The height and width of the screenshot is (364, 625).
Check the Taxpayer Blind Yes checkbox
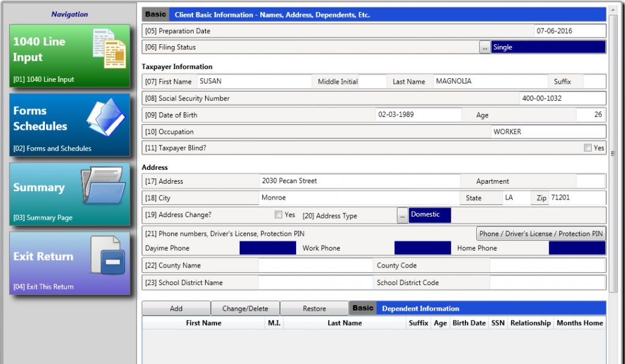586,147
